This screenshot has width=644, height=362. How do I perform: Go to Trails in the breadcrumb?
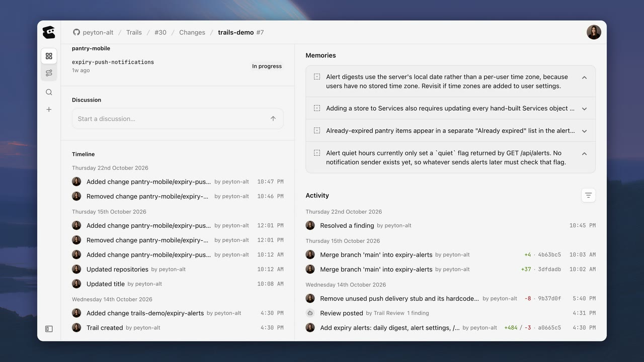tap(134, 32)
